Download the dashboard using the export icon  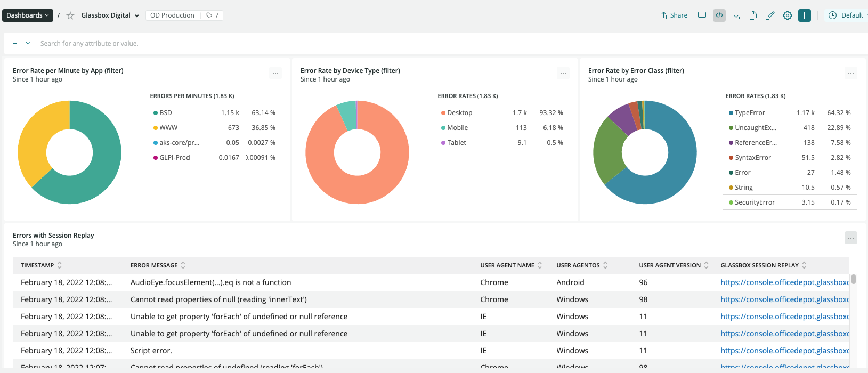pyautogui.click(x=736, y=15)
